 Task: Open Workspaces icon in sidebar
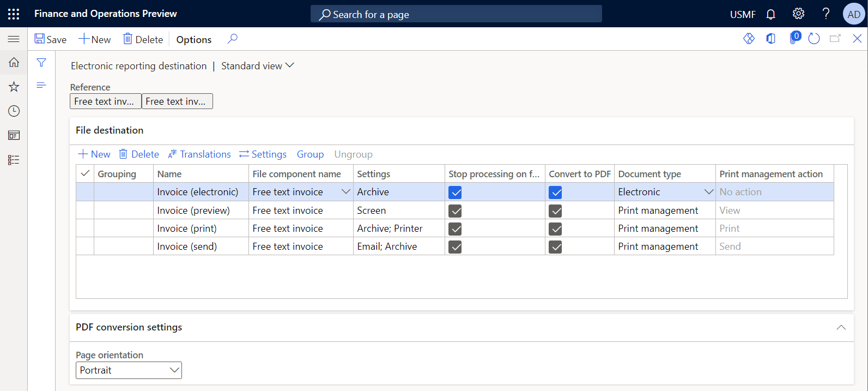14,135
